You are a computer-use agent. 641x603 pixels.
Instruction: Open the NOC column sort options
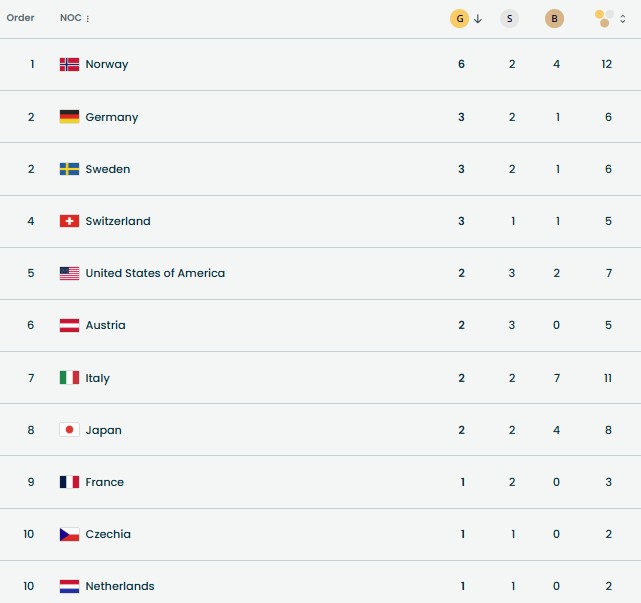[88, 19]
